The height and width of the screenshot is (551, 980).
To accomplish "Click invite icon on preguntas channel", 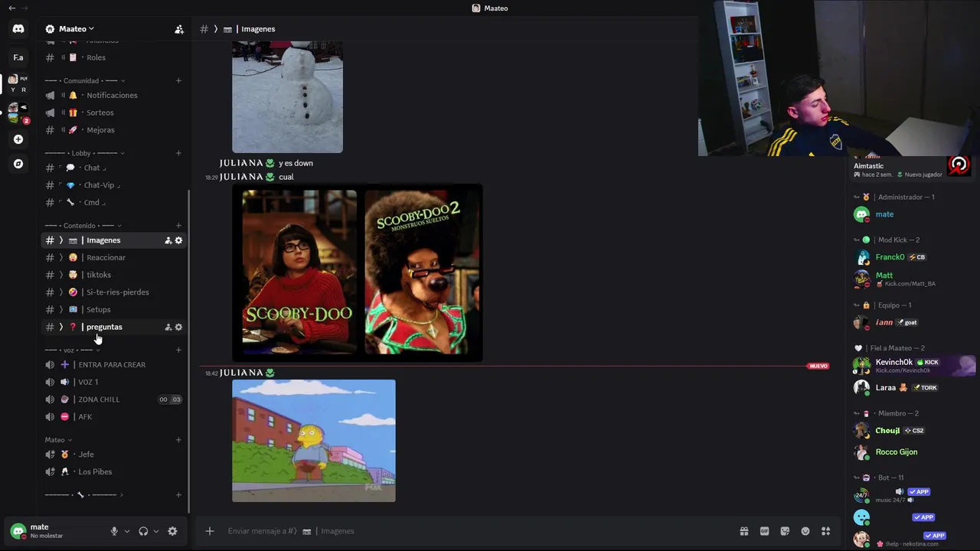I will 168,327.
